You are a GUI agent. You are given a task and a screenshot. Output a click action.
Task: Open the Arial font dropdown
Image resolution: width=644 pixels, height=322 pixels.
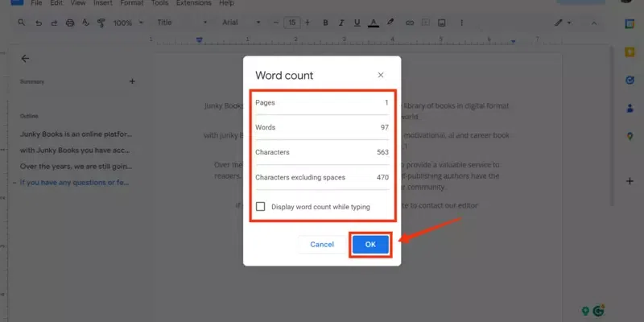coord(241,23)
